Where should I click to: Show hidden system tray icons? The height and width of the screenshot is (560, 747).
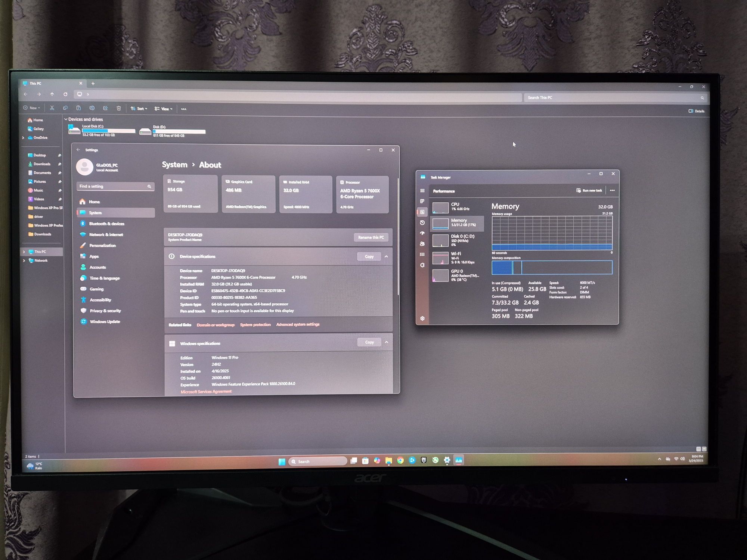659,459
